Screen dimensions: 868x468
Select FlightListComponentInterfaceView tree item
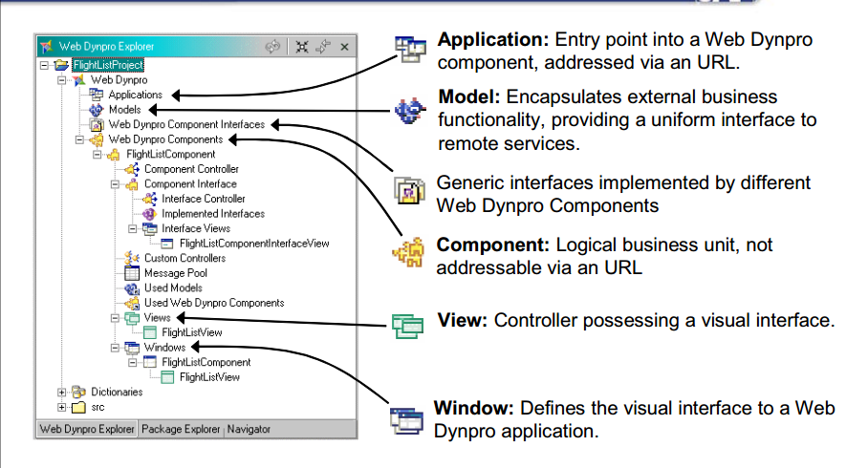click(254, 244)
